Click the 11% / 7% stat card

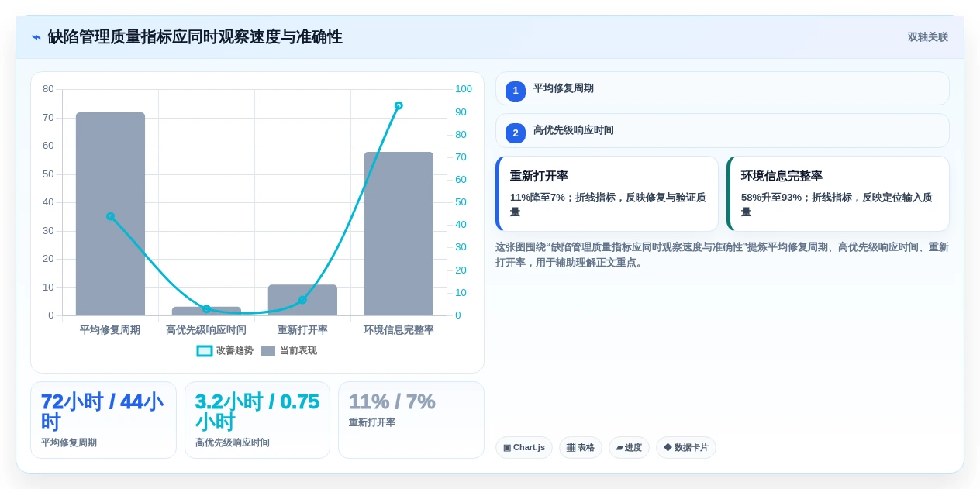pos(411,420)
